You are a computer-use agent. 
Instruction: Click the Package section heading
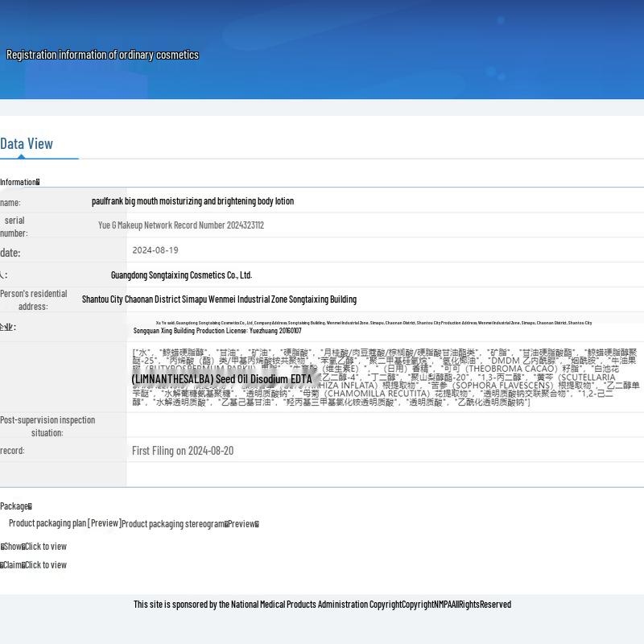pyautogui.click(x=15, y=506)
